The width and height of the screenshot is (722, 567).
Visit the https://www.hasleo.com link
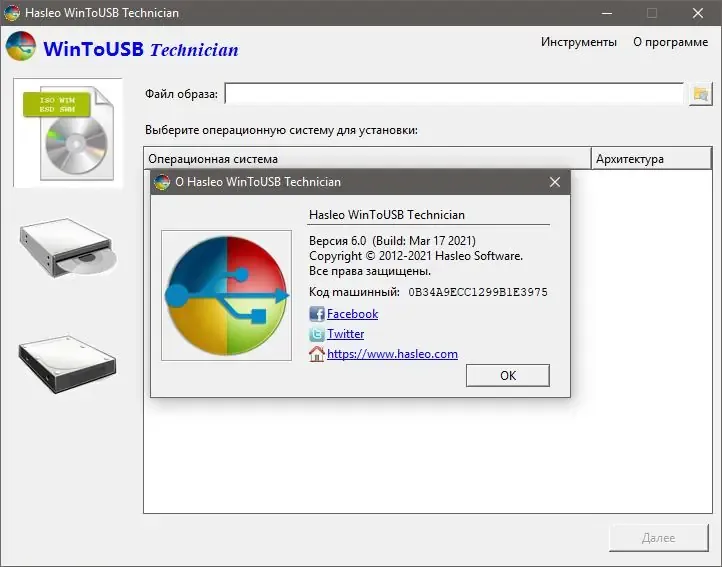pos(392,354)
